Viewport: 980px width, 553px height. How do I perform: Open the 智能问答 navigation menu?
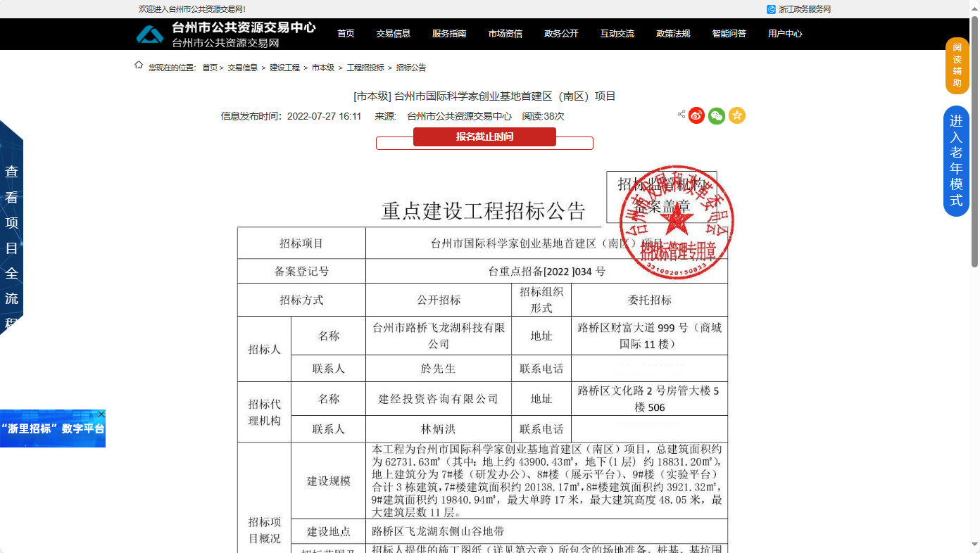pos(729,34)
